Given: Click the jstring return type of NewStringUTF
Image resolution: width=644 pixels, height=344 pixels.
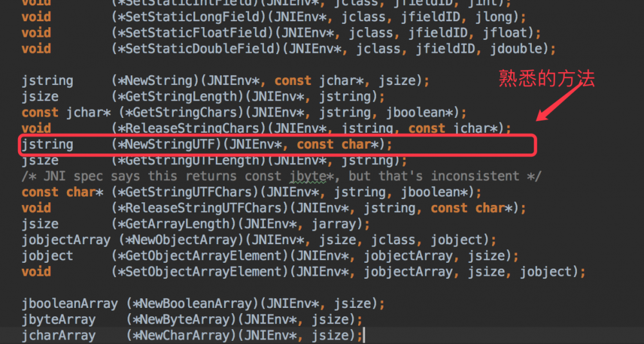Looking at the screenshot, I should tap(47, 145).
